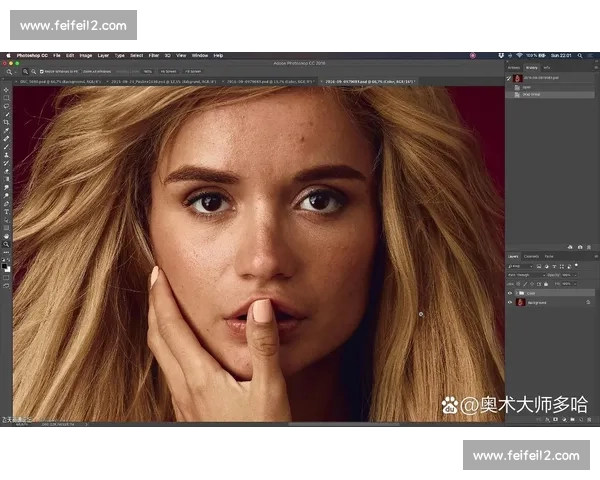Open the Filter menu
Screen dimensions: 600x480
(153, 55)
